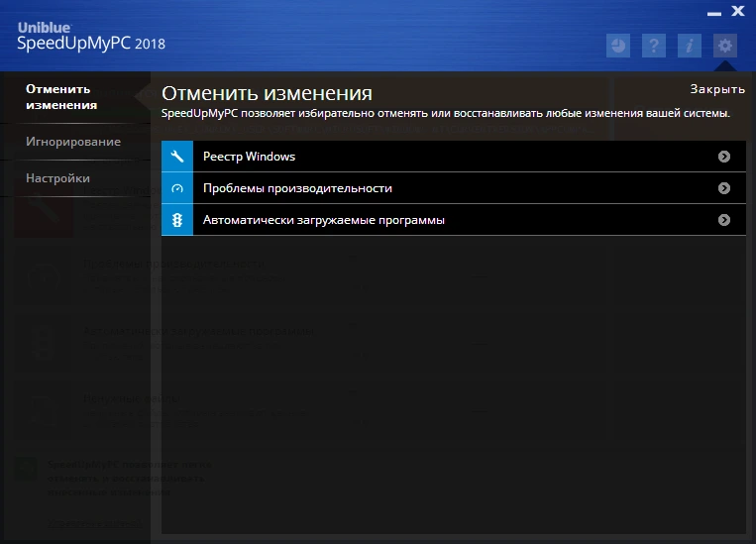Click the Uniblue SpeedUpMyPC 2018 logo

coord(91,37)
